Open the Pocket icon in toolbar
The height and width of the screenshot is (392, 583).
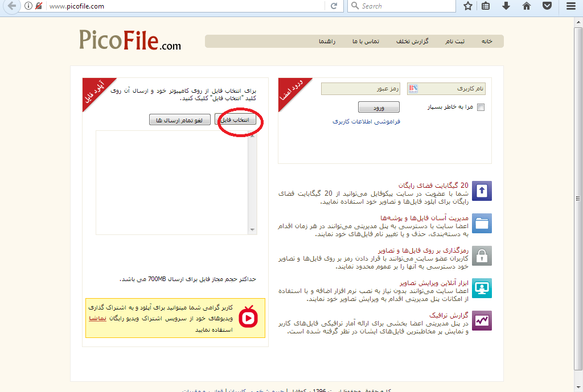(547, 6)
